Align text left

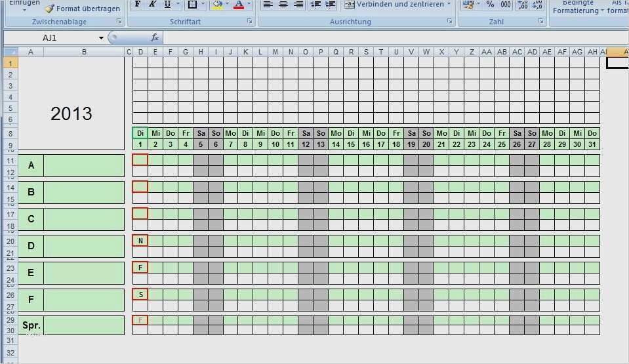268,5
